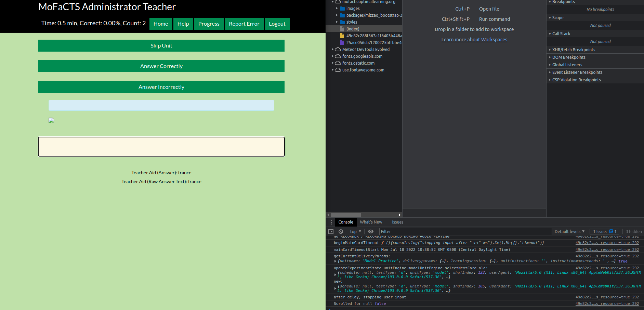
Task: Open the Learn more about Workspaces link
Action: click(474, 39)
